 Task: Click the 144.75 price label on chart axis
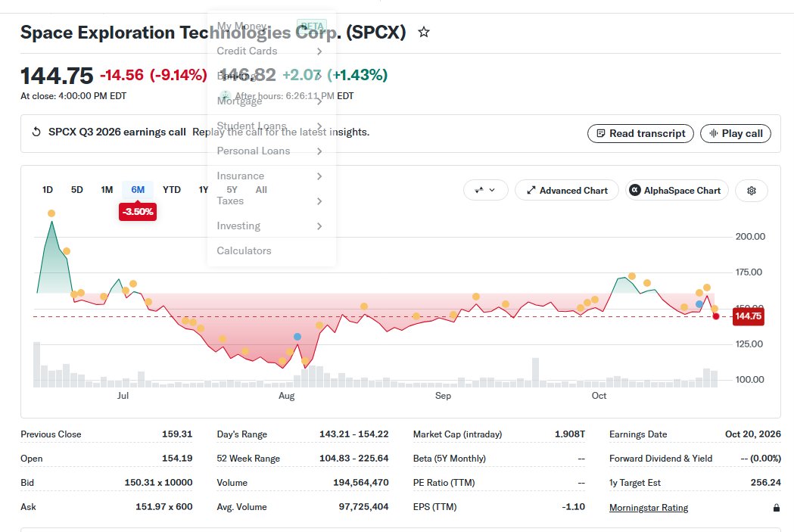749,316
